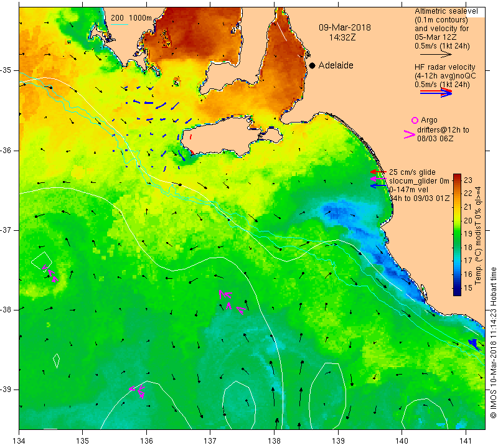Click the date '09-Mar-2018'
The height and width of the screenshot is (448, 498).
coord(345,27)
